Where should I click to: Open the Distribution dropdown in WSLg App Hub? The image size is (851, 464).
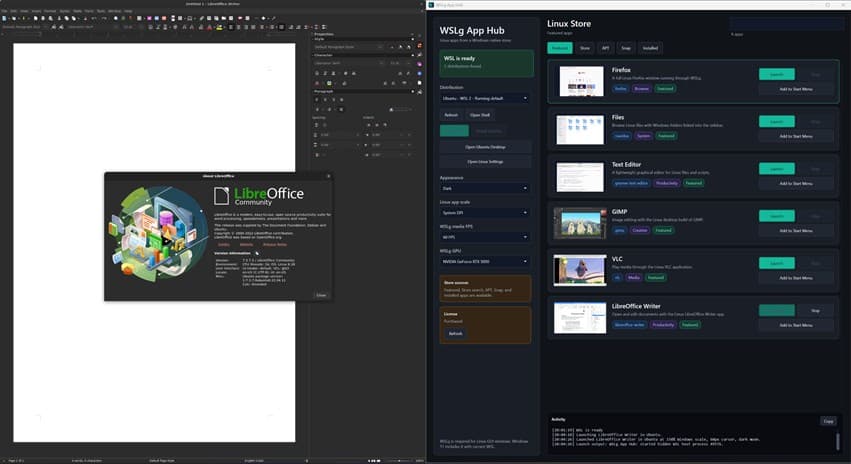485,98
